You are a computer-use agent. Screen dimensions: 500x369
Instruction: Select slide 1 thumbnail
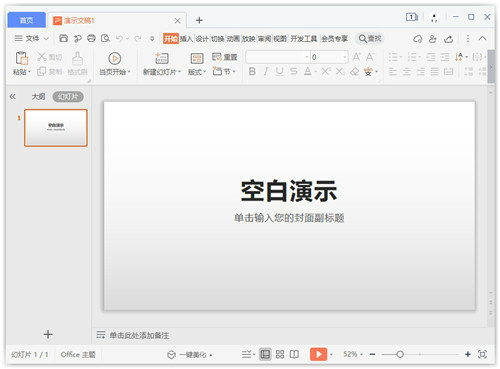pos(56,128)
